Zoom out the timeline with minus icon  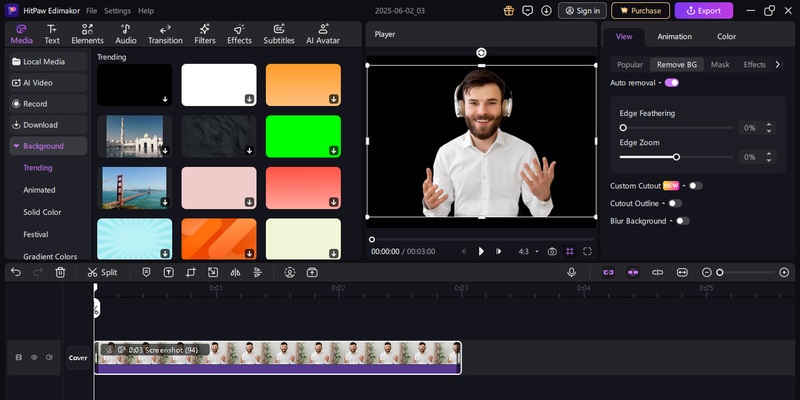tap(707, 272)
